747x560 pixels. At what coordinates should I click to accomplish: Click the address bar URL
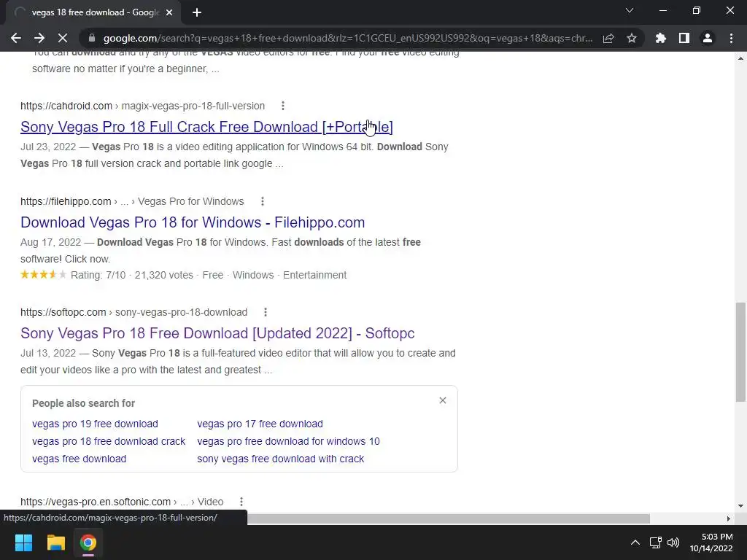pos(348,38)
